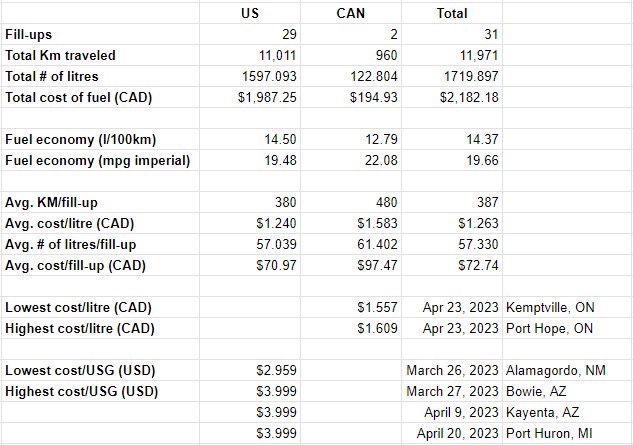Click the Alamagordo, NM location cell
Viewport: 633px width, 445px height.
coord(567,370)
